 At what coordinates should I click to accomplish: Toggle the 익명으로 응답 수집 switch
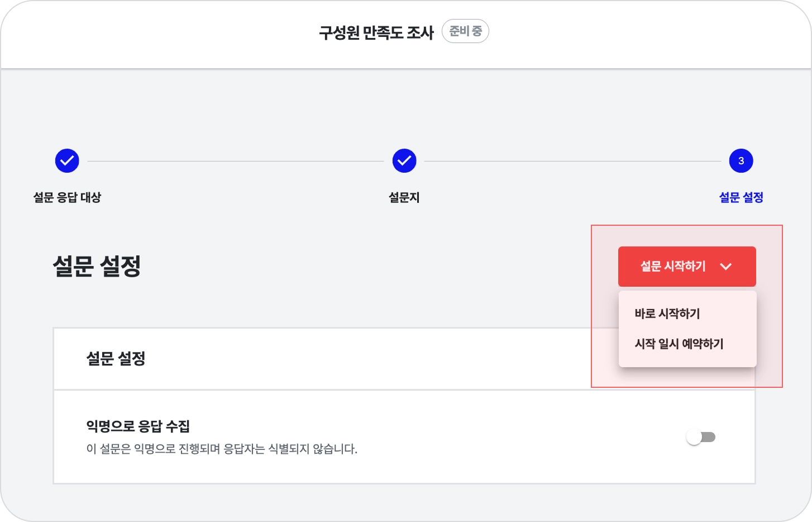pos(701,437)
